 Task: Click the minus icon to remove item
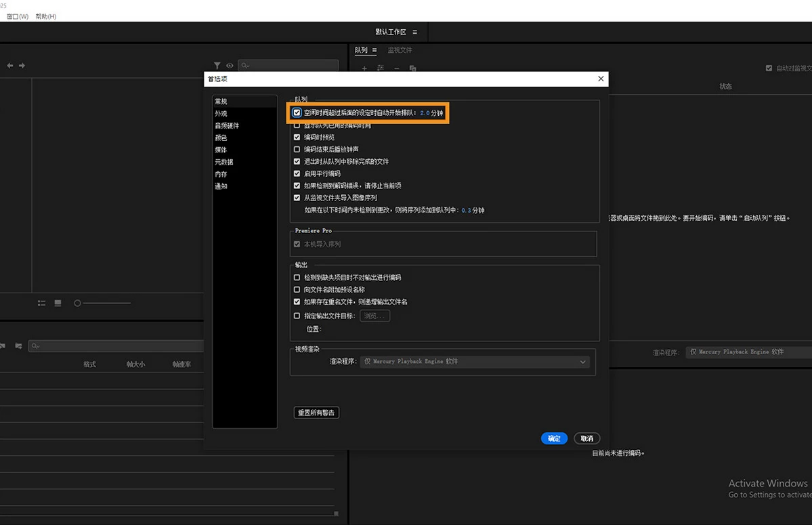pos(397,68)
